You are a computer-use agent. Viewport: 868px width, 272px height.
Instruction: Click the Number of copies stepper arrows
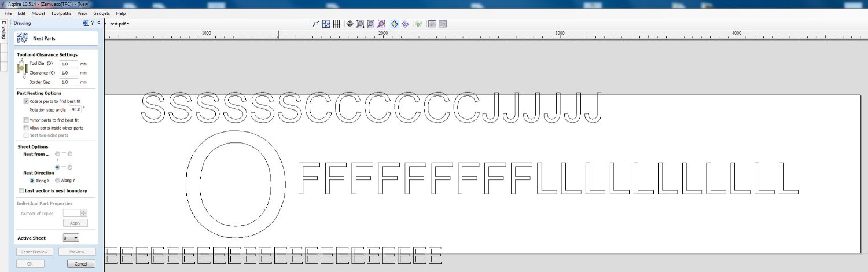(84, 213)
